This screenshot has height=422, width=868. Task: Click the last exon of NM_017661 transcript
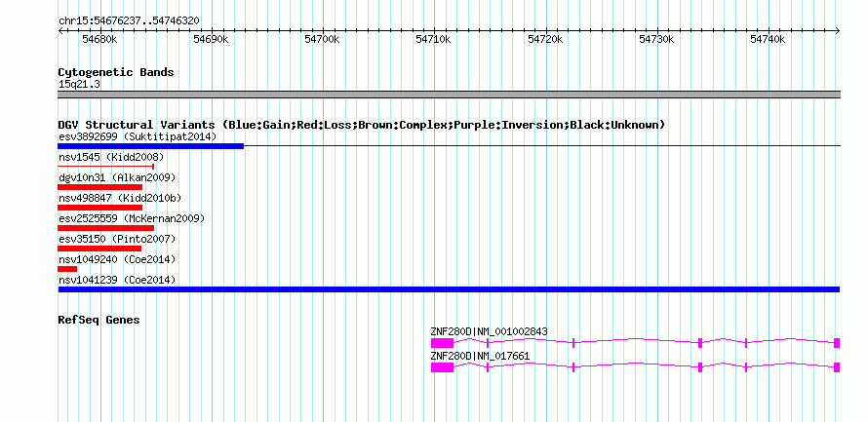[837, 367]
